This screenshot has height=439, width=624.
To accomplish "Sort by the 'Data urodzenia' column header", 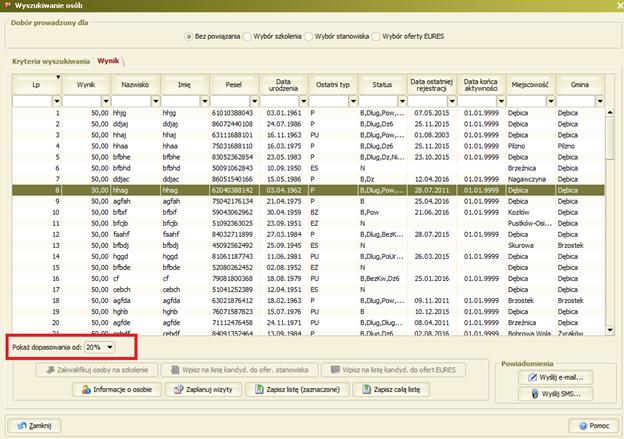I will pyautogui.click(x=283, y=84).
